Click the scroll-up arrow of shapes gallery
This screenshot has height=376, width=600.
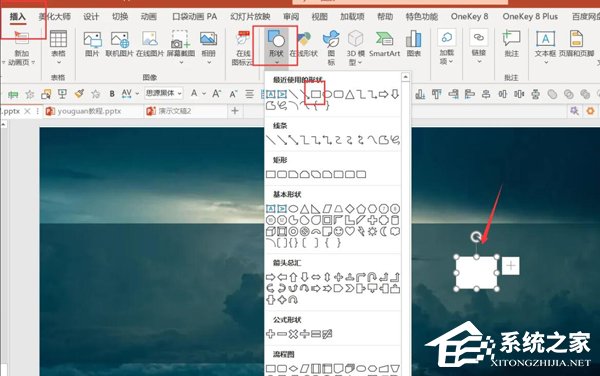pyautogui.click(x=405, y=77)
